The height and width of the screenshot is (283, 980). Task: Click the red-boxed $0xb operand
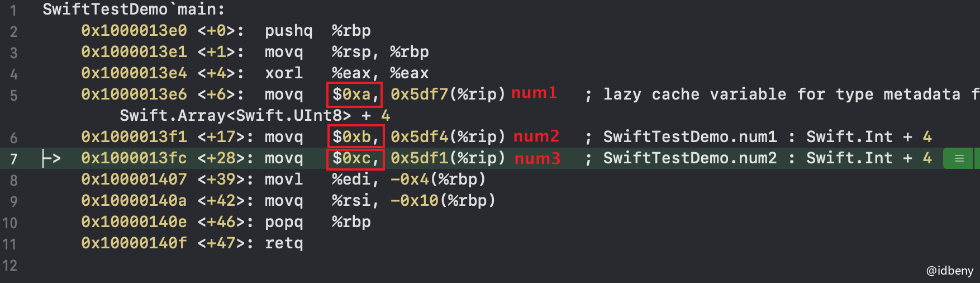pos(355,136)
